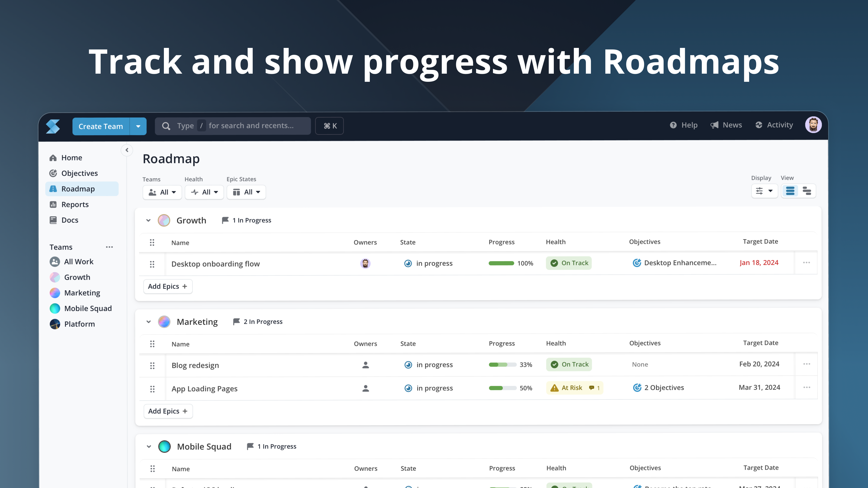
Task: Click Desktop onboarding flow owner avatar
Action: pos(365,263)
